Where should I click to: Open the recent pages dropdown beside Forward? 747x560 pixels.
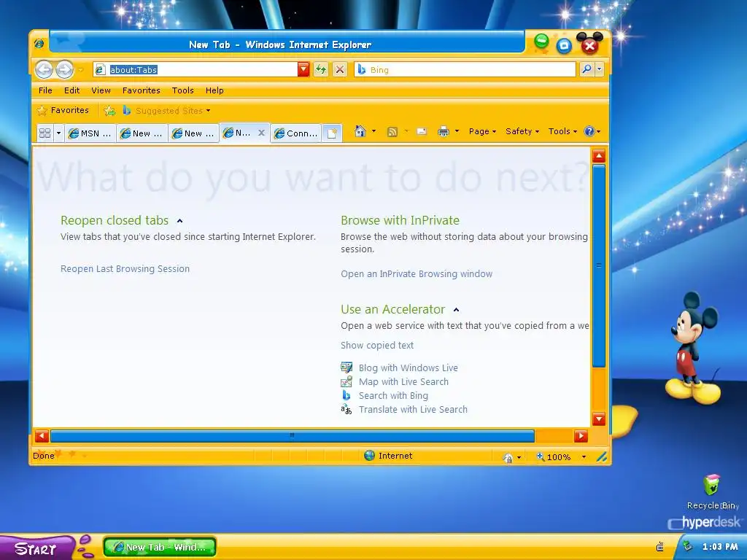pos(81,70)
